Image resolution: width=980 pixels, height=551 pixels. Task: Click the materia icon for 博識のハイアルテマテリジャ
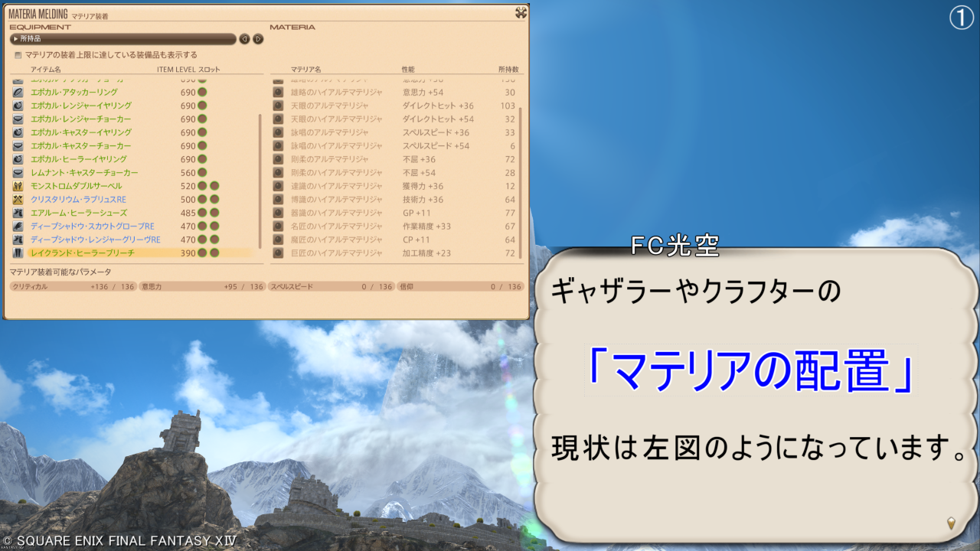pyautogui.click(x=279, y=199)
